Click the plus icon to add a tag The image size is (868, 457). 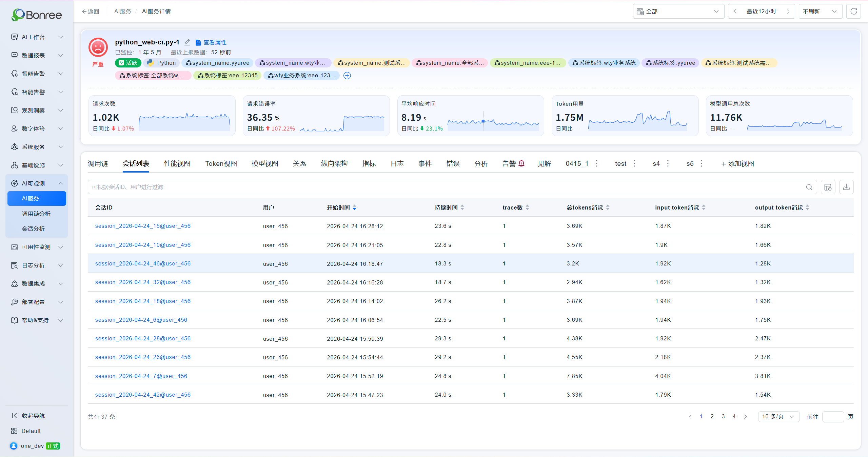(347, 76)
